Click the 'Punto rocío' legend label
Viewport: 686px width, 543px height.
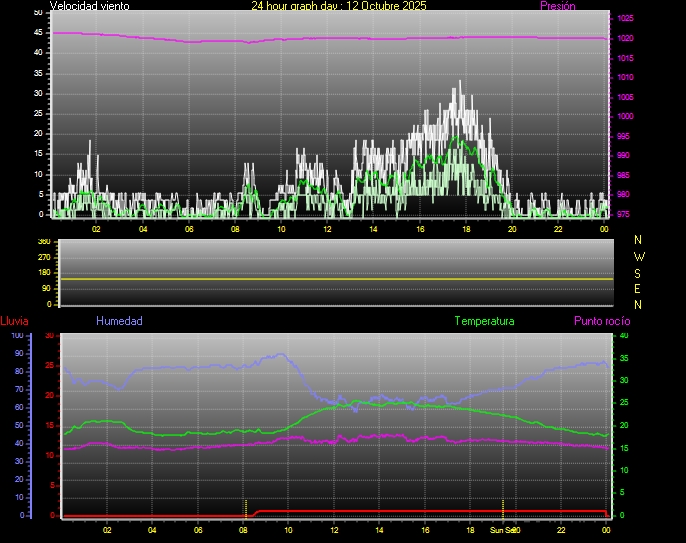click(602, 321)
